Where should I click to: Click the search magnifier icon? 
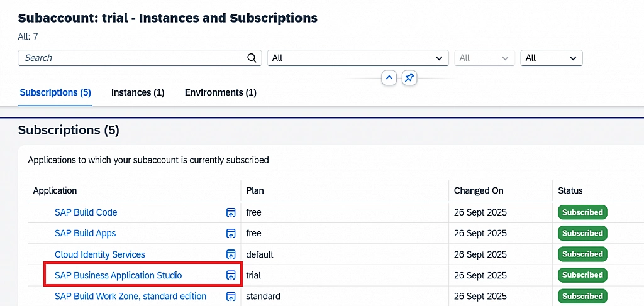coord(252,58)
